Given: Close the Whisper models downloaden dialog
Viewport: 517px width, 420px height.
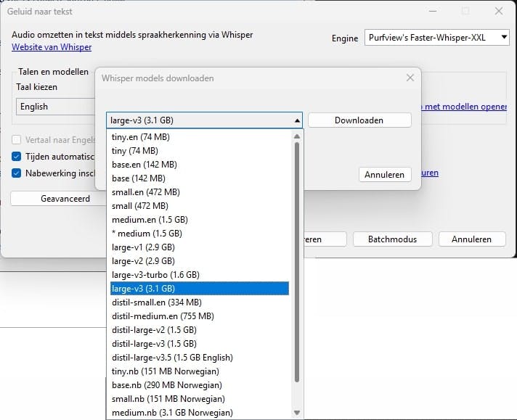Looking at the screenshot, I should 410,78.
